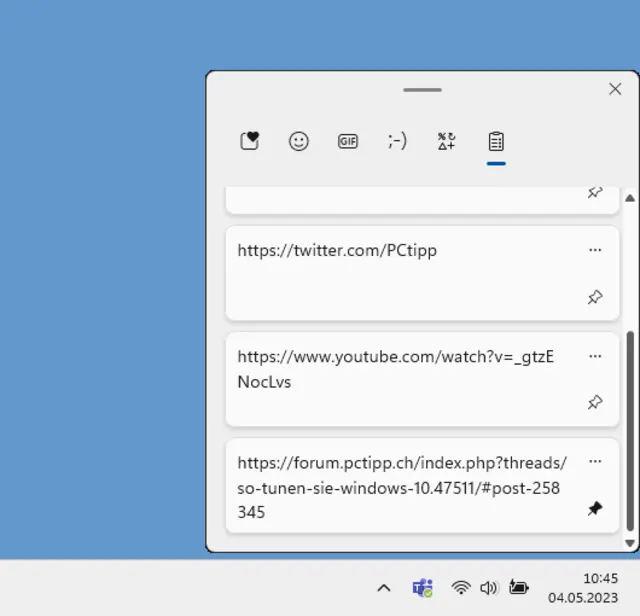Select the Clipboard history icon
Image resolution: width=640 pixels, height=616 pixels.
click(496, 141)
